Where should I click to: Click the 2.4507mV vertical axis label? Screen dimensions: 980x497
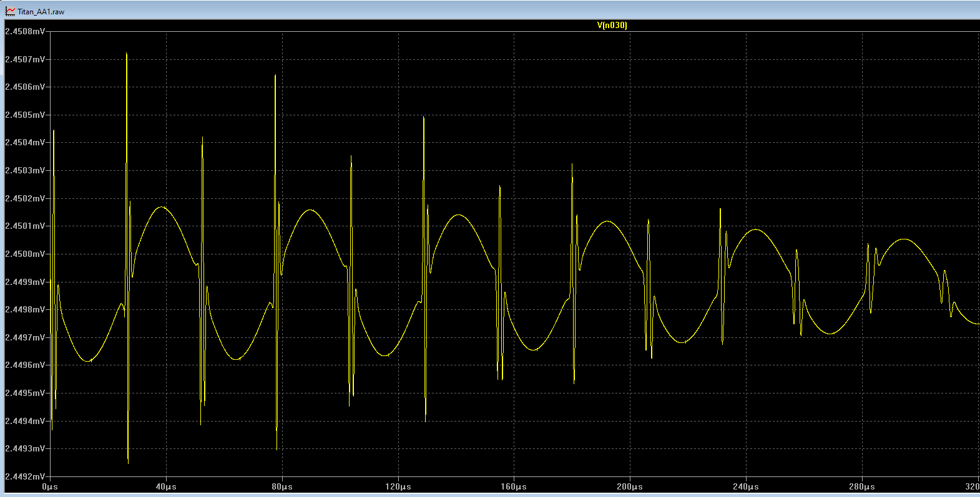pyautogui.click(x=25, y=59)
